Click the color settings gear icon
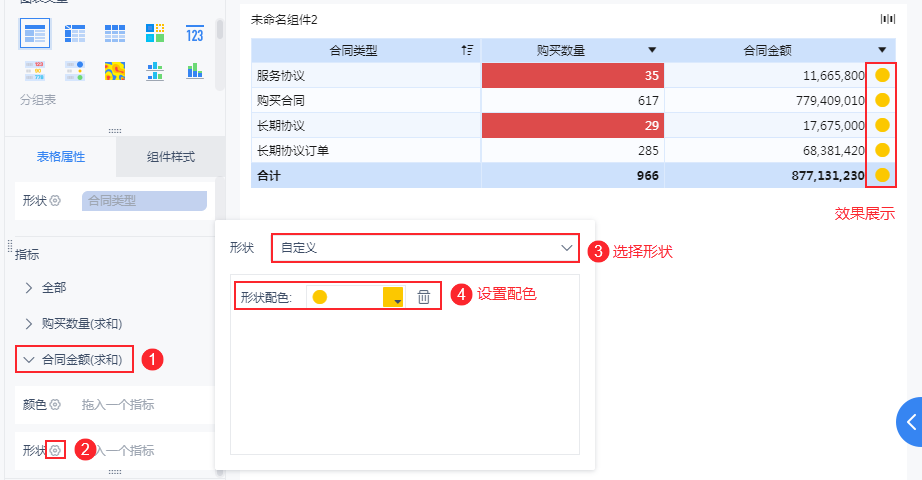922x480 pixels. (55, 405)
